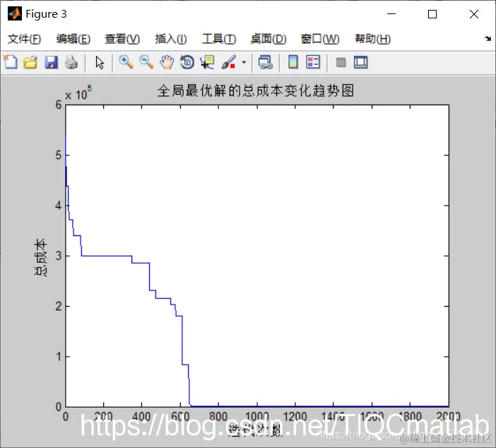Select the Rotate 3D tool
Image resolution: width=496 pixels, height=448 pixels.
[x=187, y=62]
